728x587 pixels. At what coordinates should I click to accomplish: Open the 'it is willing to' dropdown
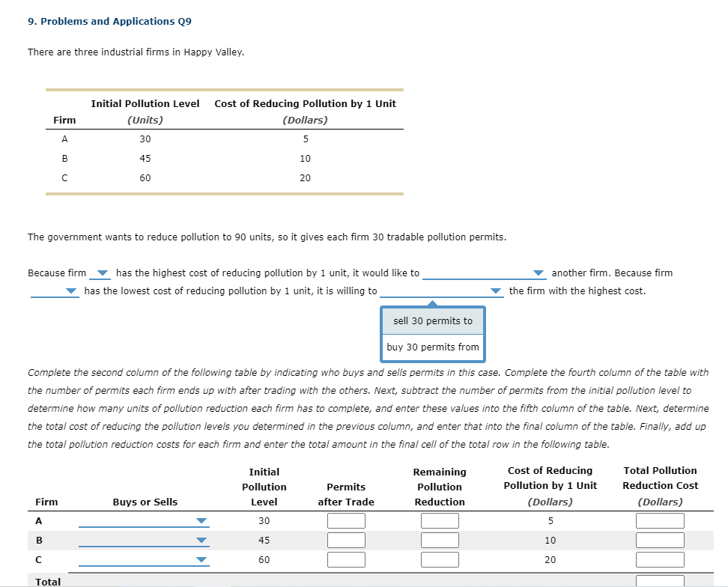(442, 291)
